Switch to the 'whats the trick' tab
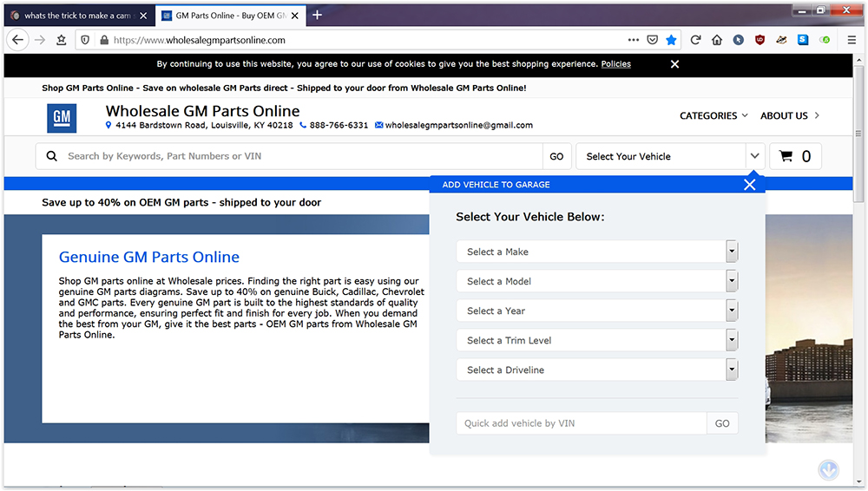Screen dimensions: 868x491 (x=79, y=16)
